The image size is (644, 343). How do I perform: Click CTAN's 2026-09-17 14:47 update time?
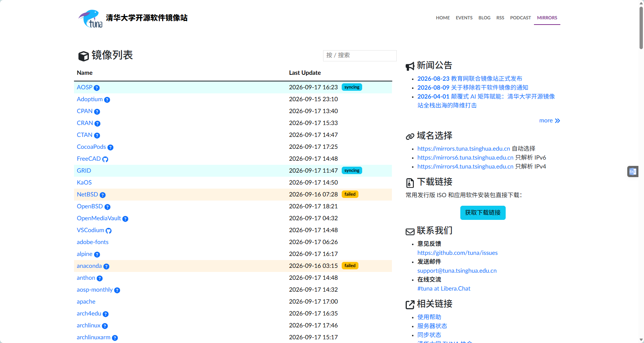click(x=313, y=135)
